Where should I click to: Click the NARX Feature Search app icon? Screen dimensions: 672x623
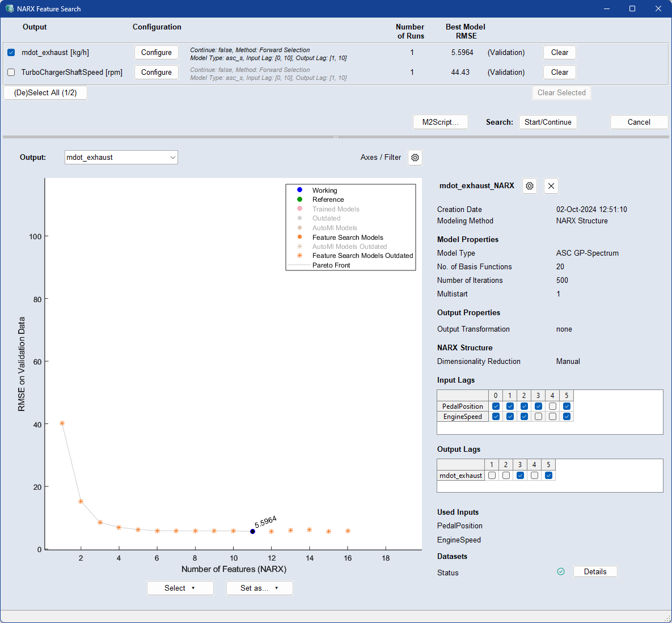pyautogui.click(x=9, y=9)
